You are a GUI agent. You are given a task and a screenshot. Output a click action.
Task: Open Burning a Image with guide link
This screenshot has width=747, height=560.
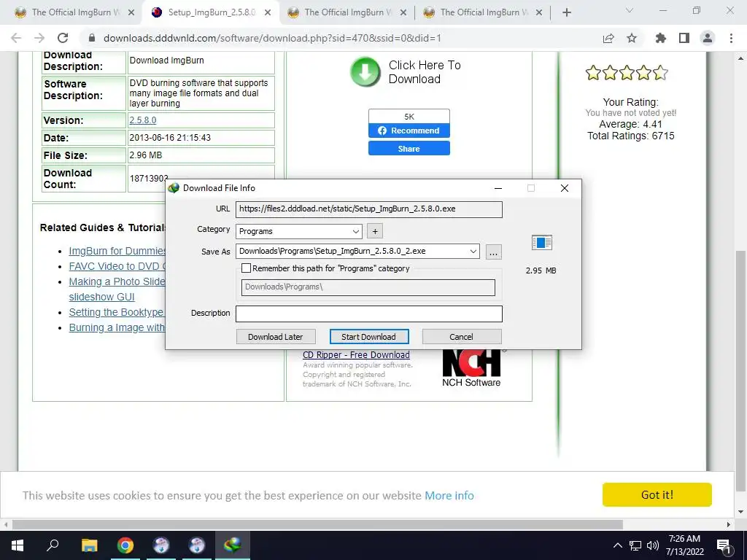pyautogui.click(x=117, y=327)
